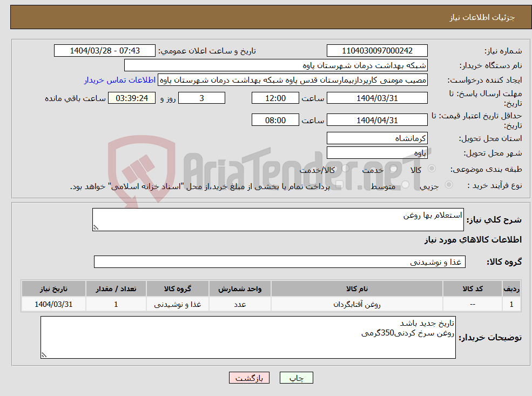Viewport: 532px width, 396px height.
Task: Click the need number field 1104030097000242
Action: (377, 51)
